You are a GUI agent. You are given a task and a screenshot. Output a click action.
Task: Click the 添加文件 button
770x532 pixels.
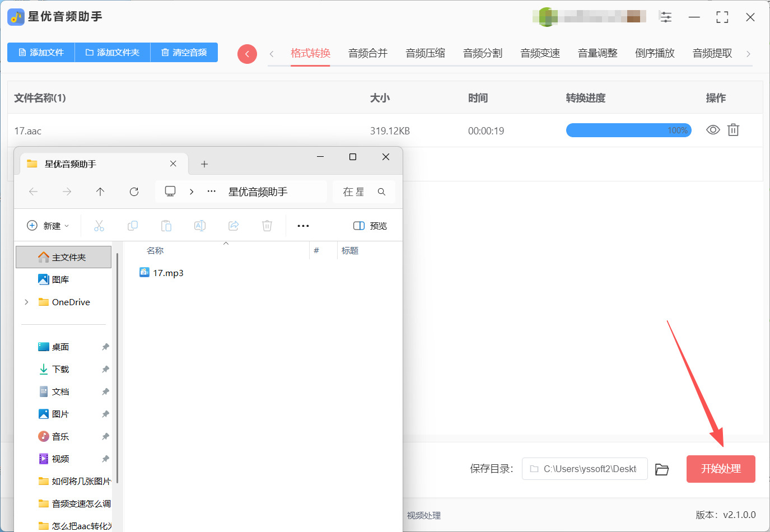point(41,52)
